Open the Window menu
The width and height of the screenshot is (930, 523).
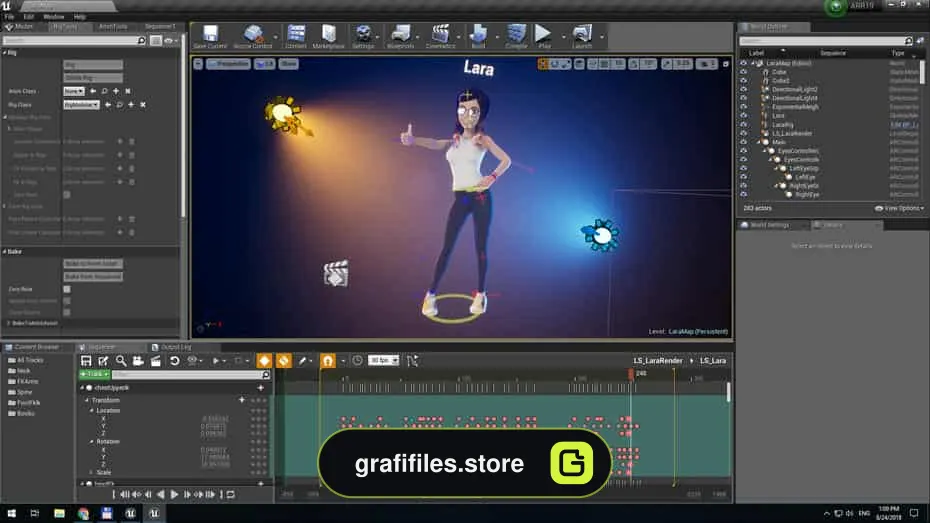coord(54,17)
